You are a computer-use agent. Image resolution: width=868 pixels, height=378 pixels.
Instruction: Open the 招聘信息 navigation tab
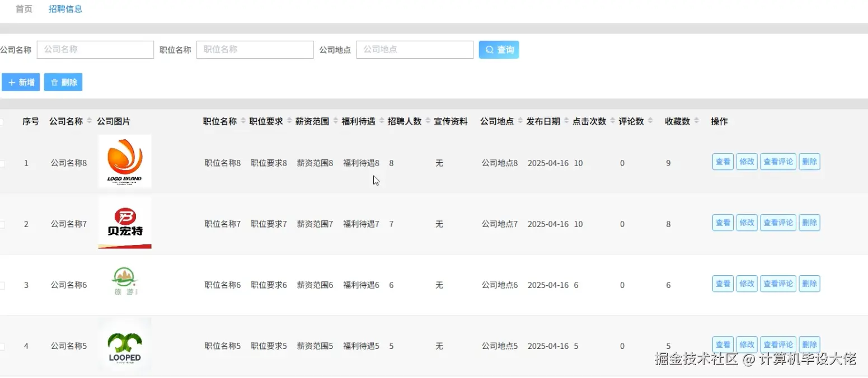pyautogui.click(x=65, y=9)
